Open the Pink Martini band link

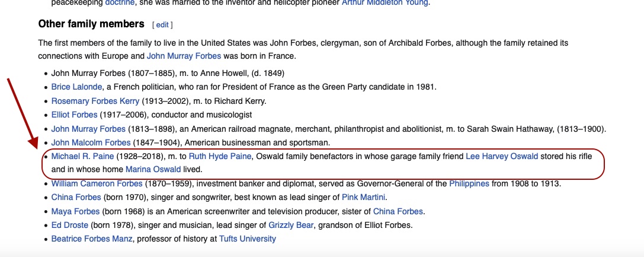364,198
